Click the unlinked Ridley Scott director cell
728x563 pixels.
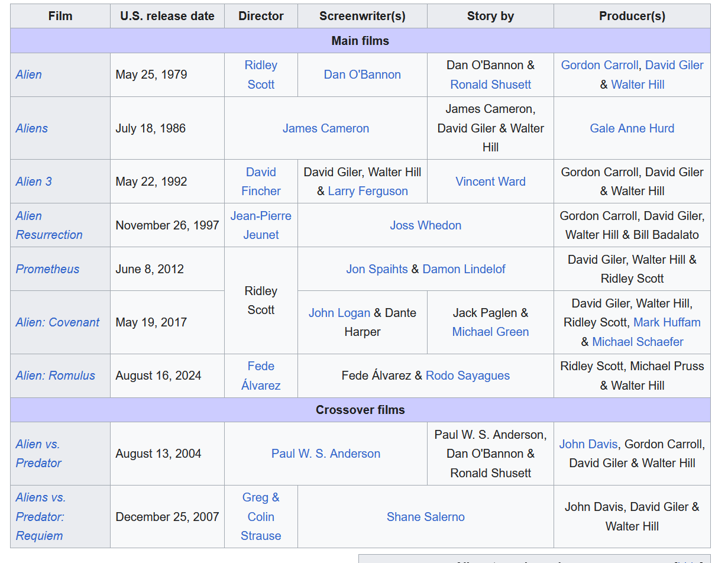coord(261,300)
